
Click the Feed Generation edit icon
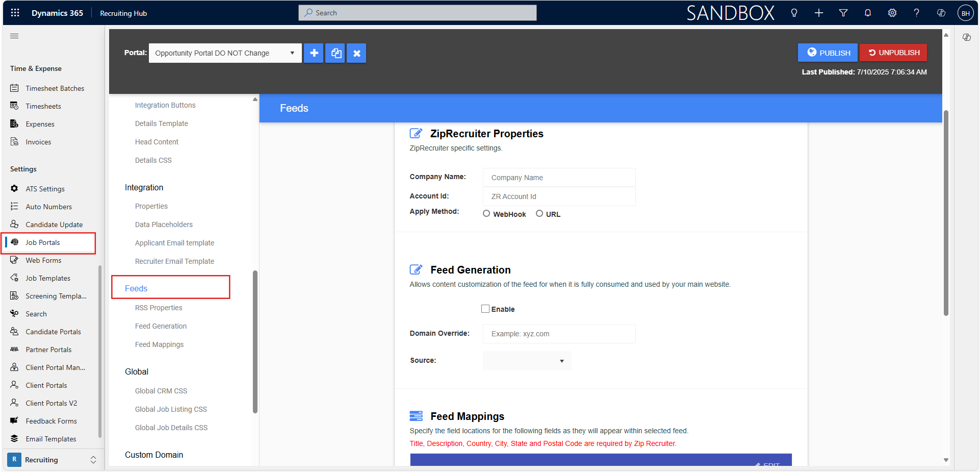click(416, 269)
